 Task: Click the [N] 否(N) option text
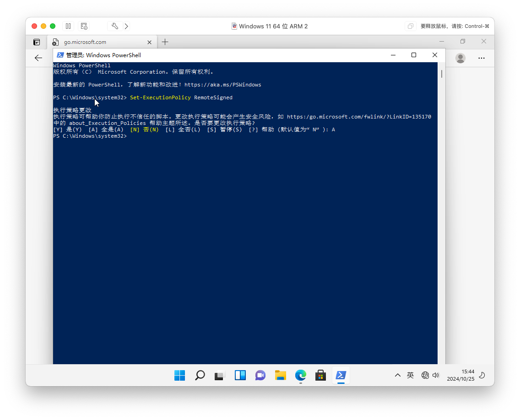(144, 129)
